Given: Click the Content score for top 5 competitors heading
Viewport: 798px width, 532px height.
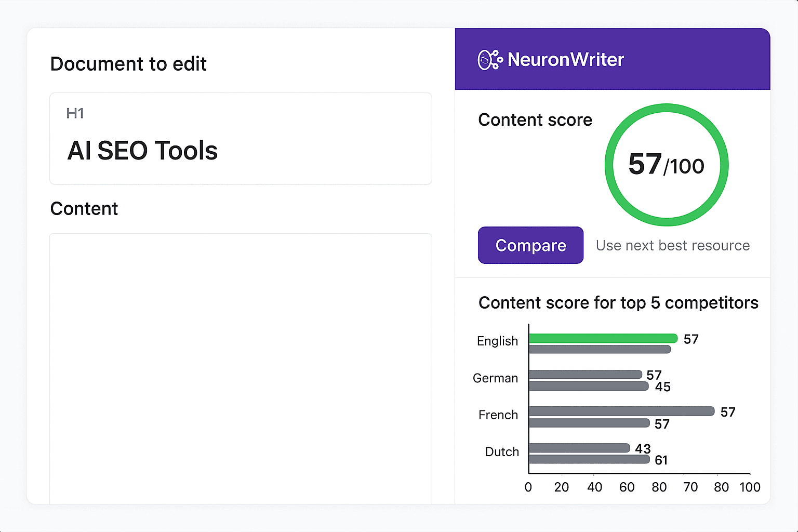Looking at the screenshot, I should (618, 303).
